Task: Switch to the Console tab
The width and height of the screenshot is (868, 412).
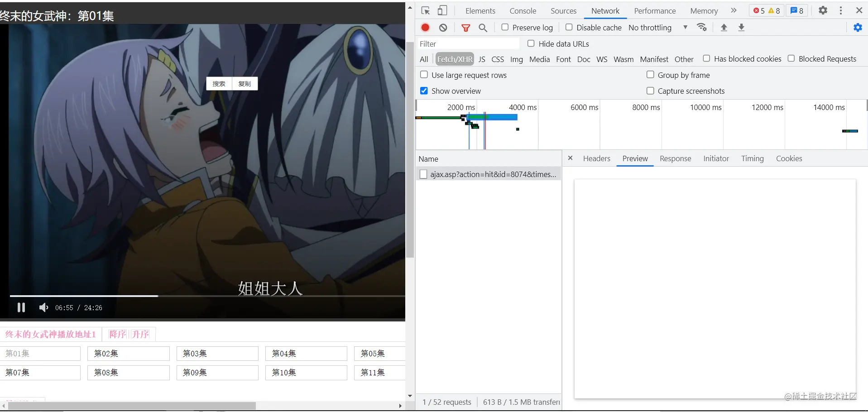Action: (523, 11)
